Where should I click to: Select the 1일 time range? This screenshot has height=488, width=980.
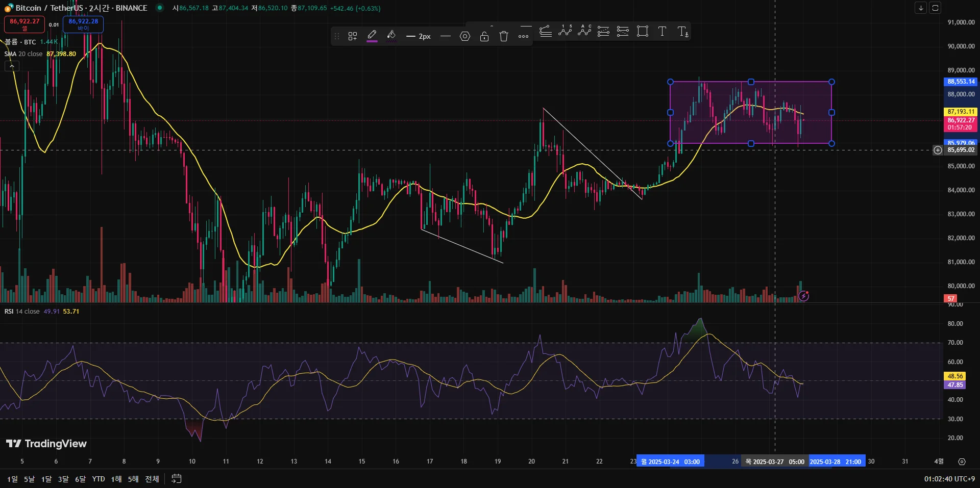pos(12,479)
